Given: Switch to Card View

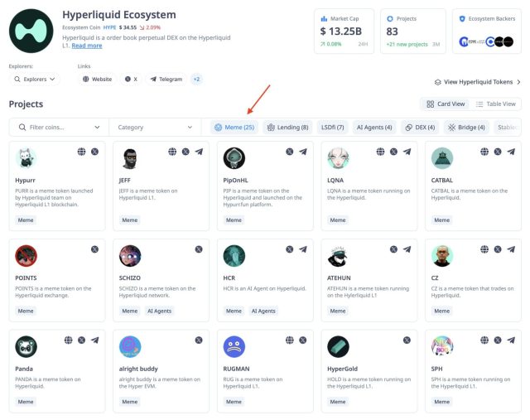Looking at the screenshot, I should tap(446, 104).
